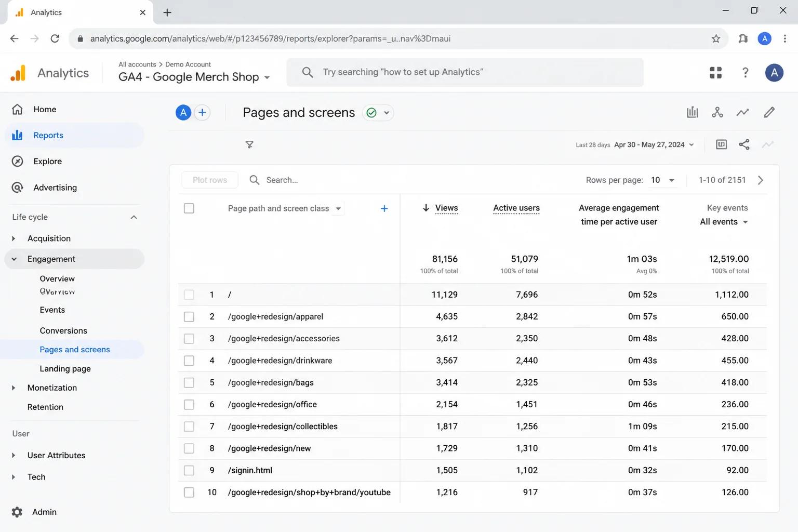The height and width of the screenshot is (532, 798).
Task: Click the Analytics search field
Action: (x=465, y=72)
